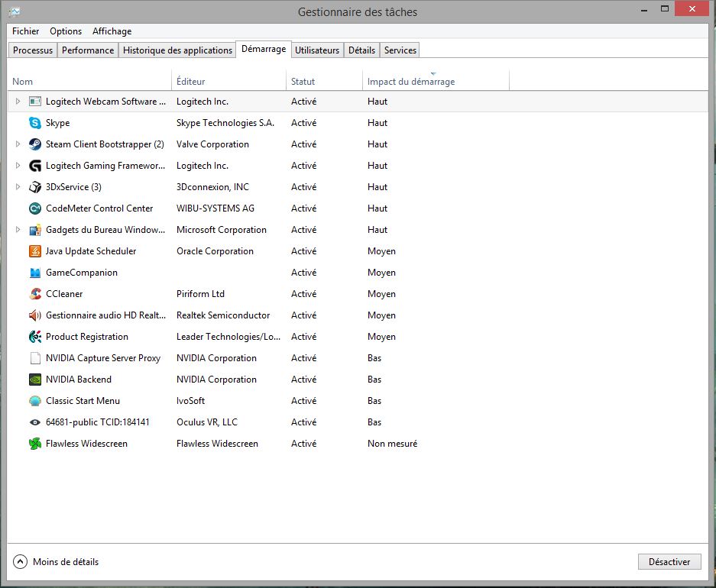Screen dimensions: 716x588
Task: Open the Fichier menu
Action: point(25,31)
